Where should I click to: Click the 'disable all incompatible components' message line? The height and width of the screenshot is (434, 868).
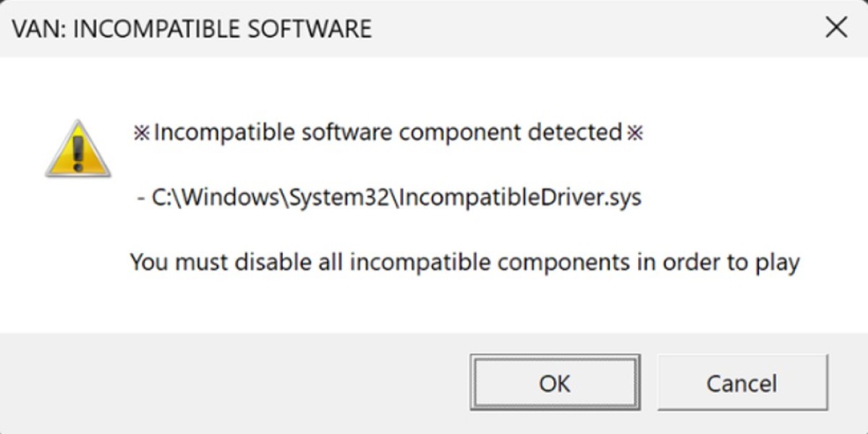coord(463,262)
